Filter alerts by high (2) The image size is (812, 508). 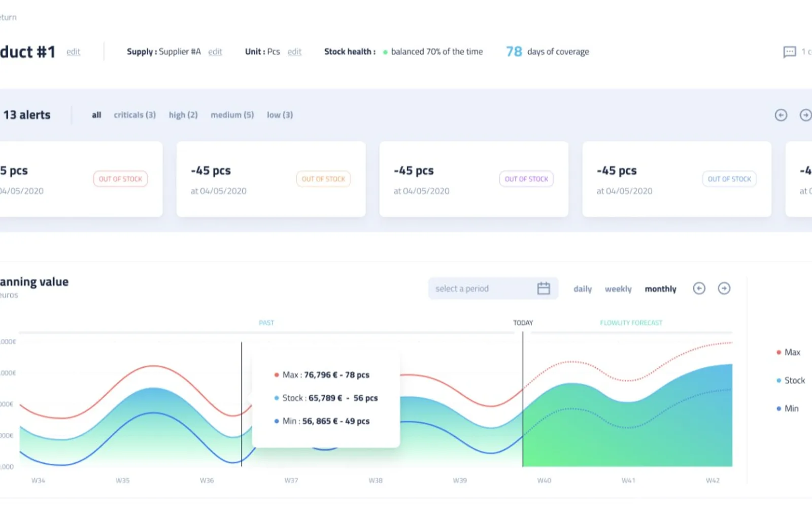pos(183,115)
